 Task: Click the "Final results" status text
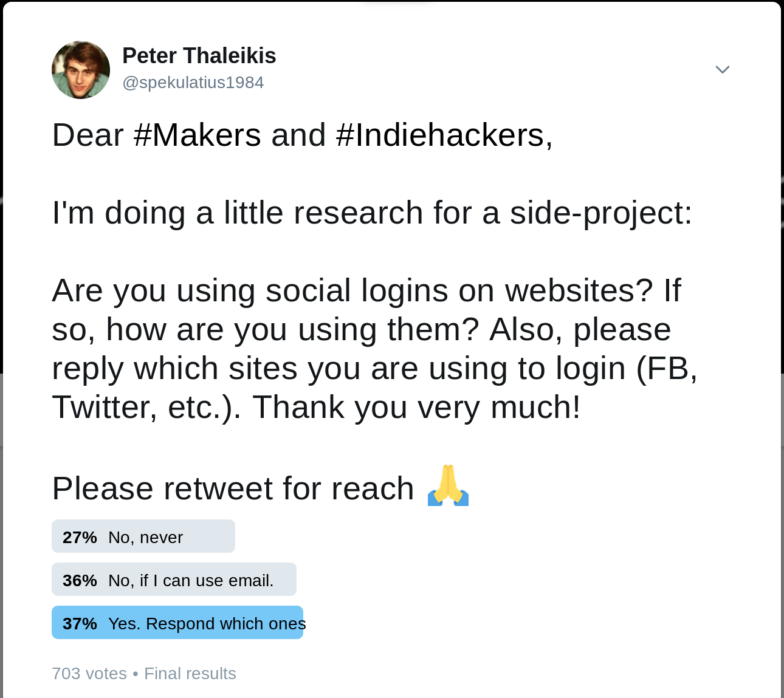click(x=190, y=673)
